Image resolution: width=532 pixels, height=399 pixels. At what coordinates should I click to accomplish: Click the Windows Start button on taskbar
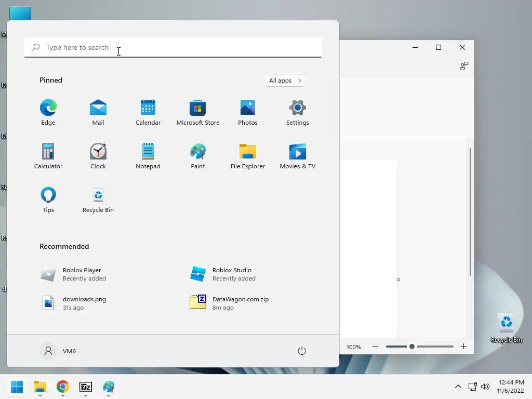17,387
